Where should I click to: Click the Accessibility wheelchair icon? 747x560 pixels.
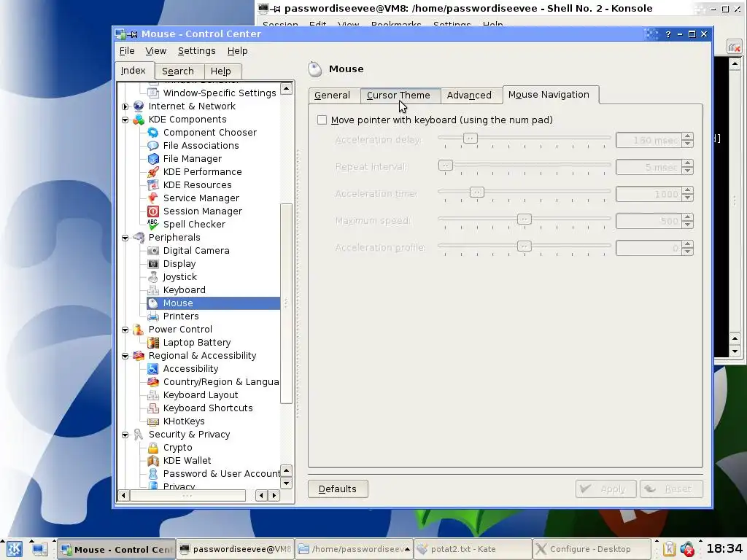click(x=153, y=368)
